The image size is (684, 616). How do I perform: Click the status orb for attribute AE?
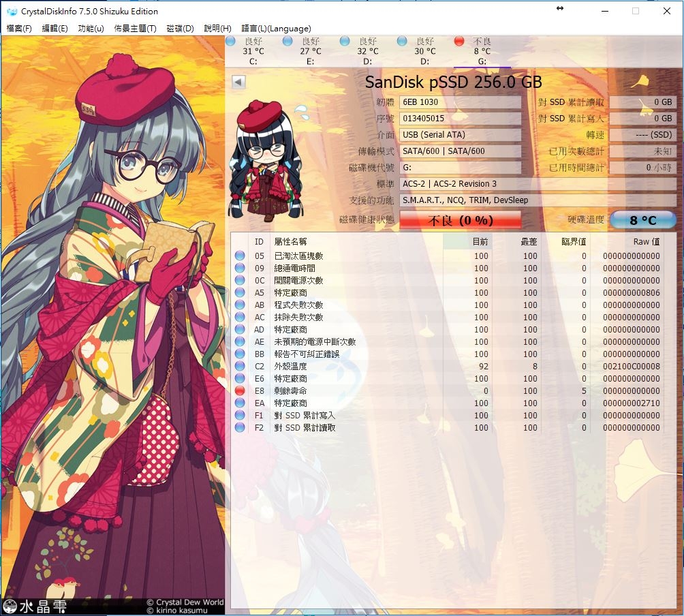240,341
